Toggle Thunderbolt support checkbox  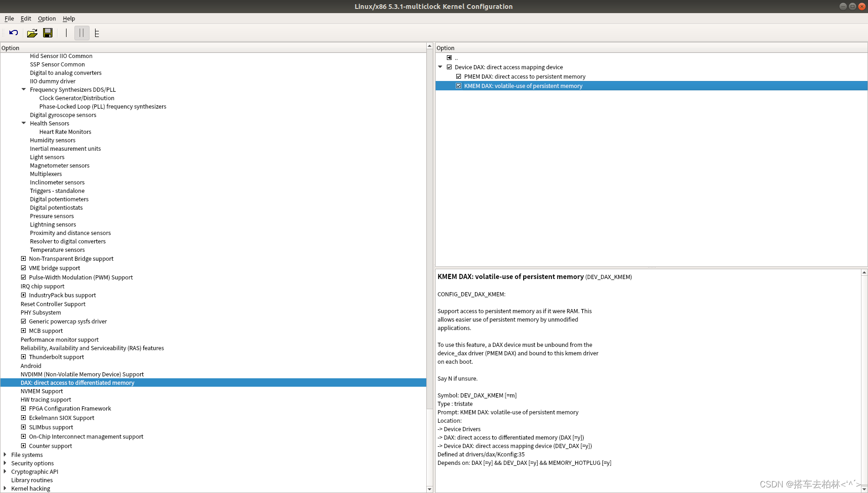pos(23,357)
